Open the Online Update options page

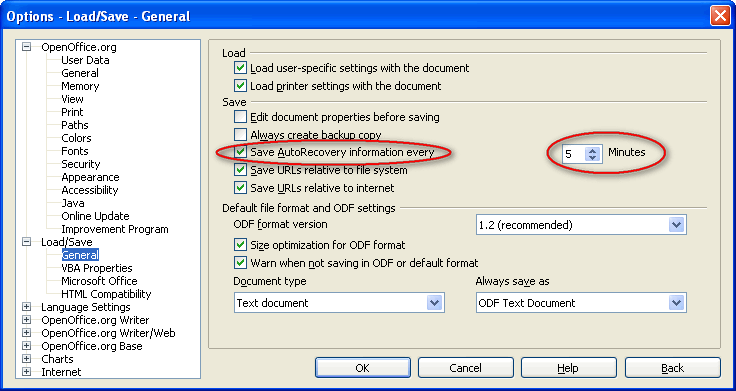click(x=95, y=216)
